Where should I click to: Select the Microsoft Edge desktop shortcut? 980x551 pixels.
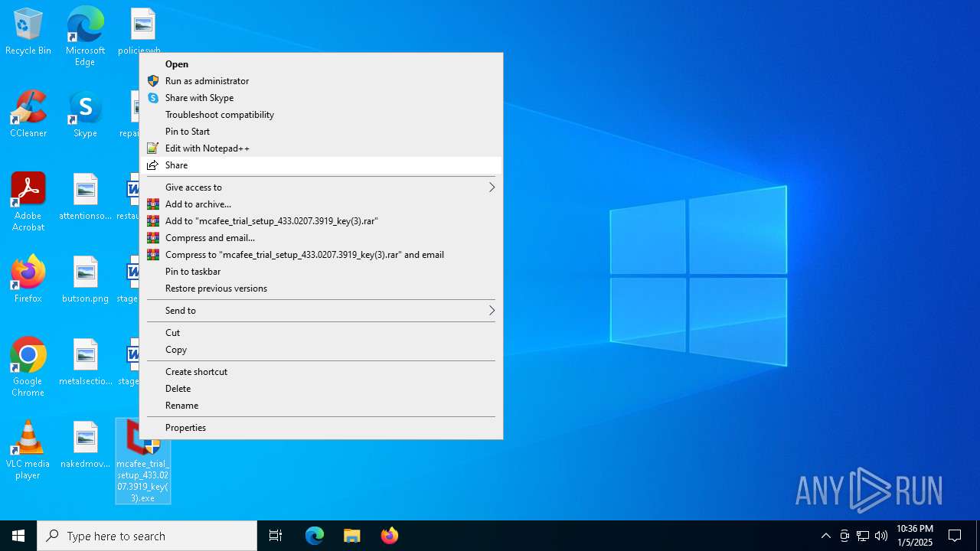click(85, 37)
